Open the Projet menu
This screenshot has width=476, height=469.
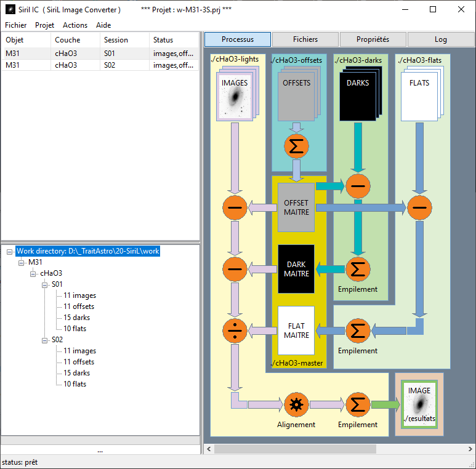[44, 25]
